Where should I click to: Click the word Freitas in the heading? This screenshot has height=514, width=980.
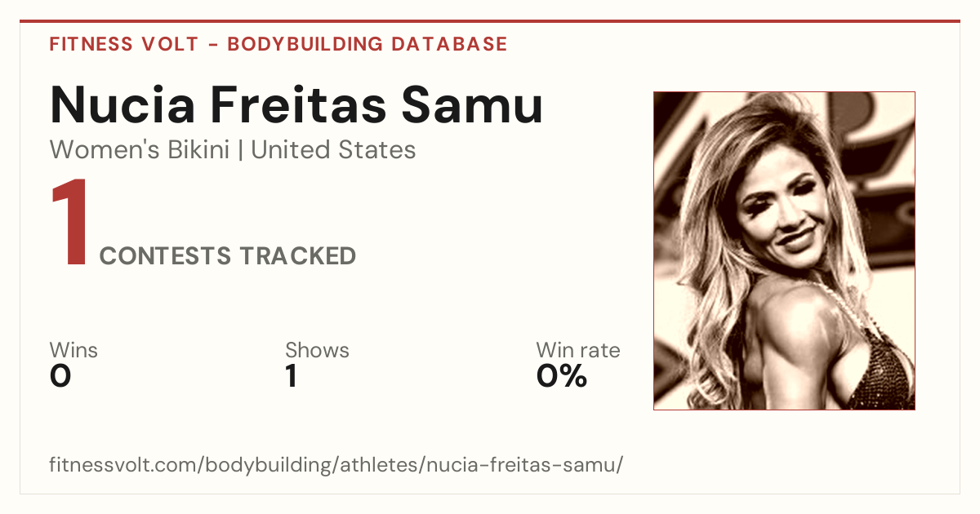click(x=310, y=105)
